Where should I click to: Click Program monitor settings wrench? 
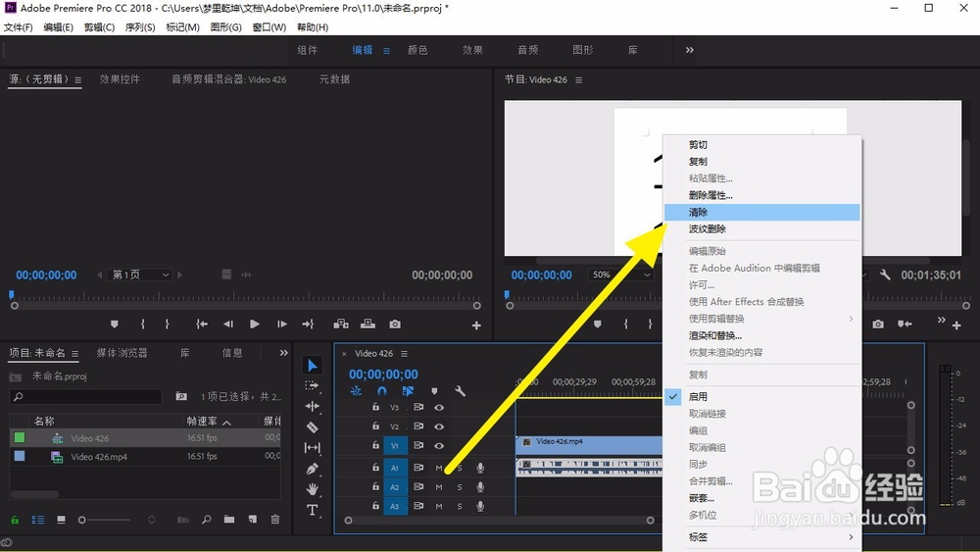coord(884,275)
